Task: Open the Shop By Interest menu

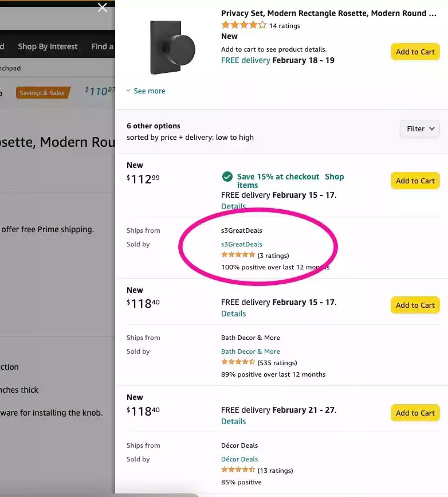Action: 48,46
